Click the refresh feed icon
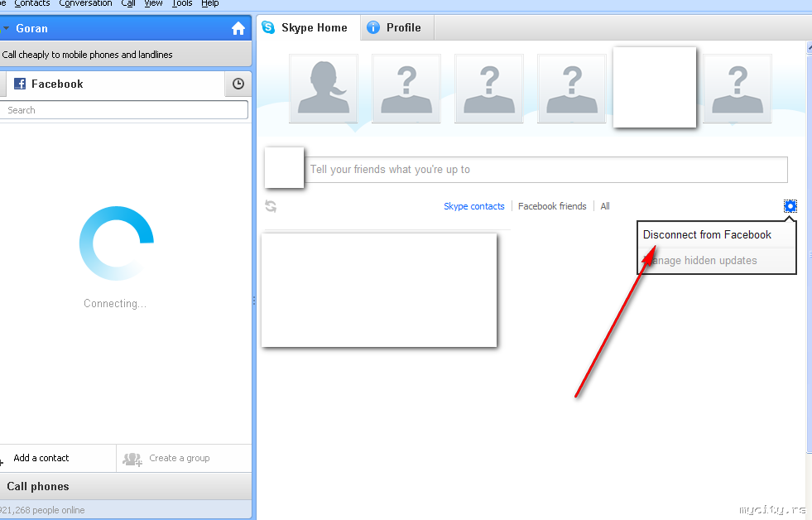The height and width of the screenshot is (520, 812). (x=271, y=206)
